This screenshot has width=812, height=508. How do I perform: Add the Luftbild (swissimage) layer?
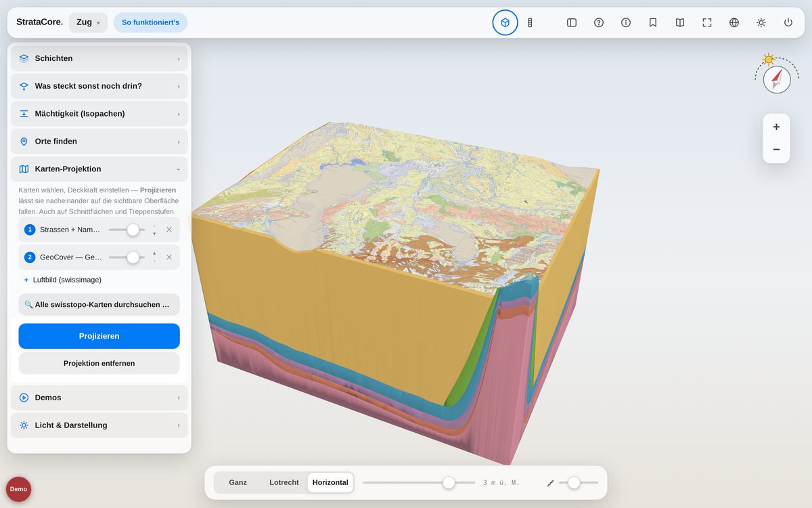click(x=63, y=280)
